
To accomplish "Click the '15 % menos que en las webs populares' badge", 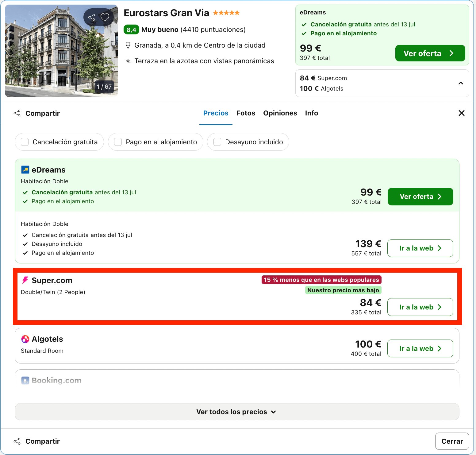I will point(321,280).
